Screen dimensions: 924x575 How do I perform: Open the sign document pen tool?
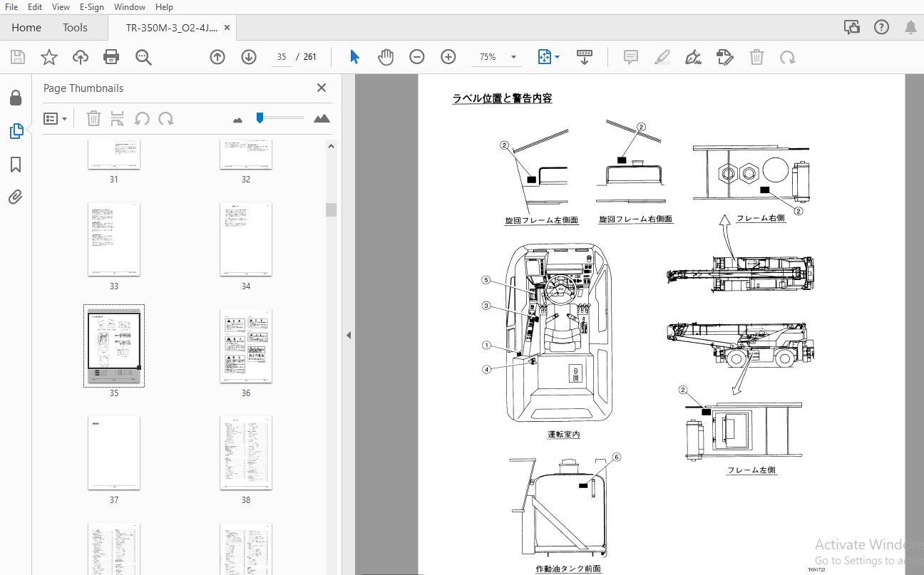point(693,57)
